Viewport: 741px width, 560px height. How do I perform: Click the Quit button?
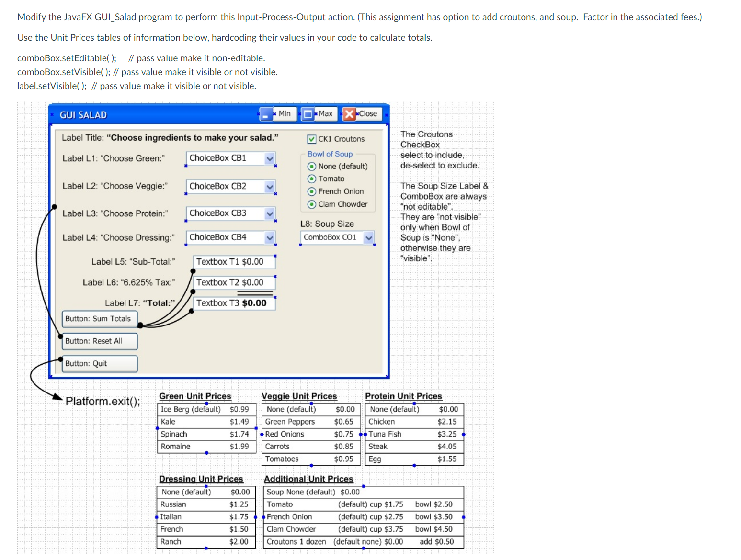point(99,363)
